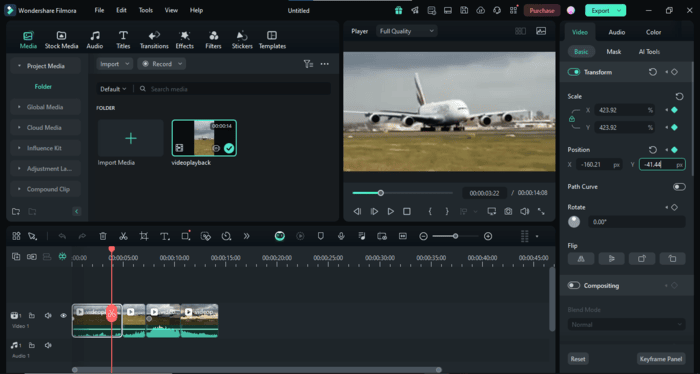Switch to the Color properties tab
Viewport: 700px width, 374px height.
[653, 32]
